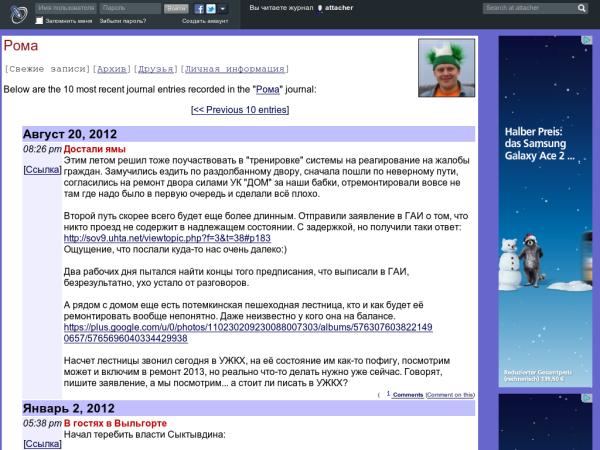Focus the Search at attacher field
This screenshot has width=600, height=450.
(530, 8)
